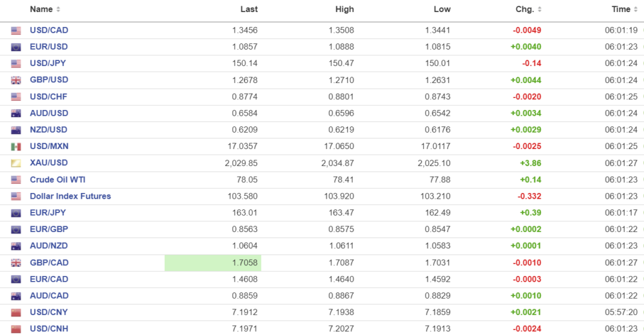Sort by the Chg. column arrows
644x335 pixels.
[540, 9]
